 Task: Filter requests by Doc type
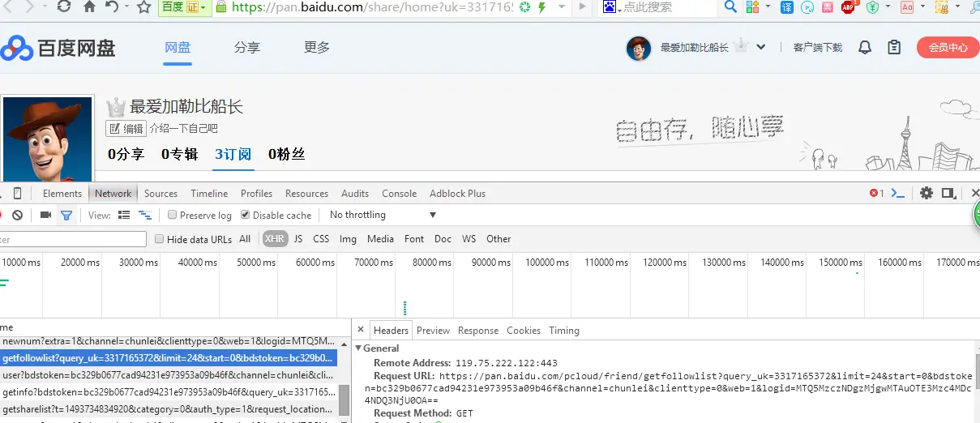[443, 239]
